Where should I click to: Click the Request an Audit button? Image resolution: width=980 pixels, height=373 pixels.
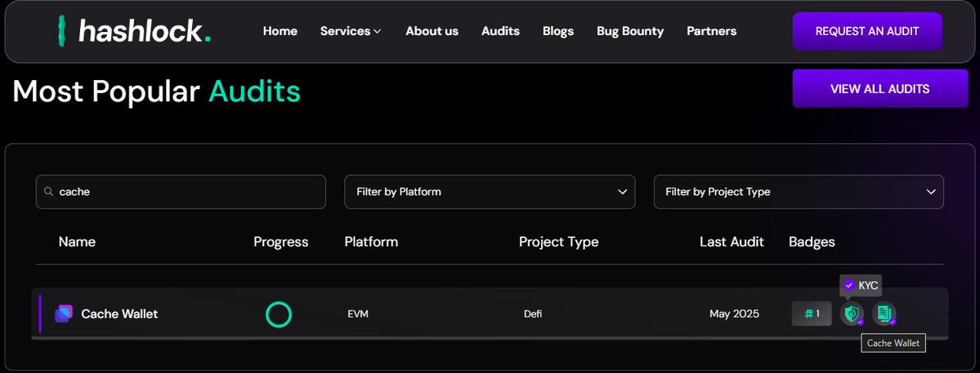pyautogui.click(x=867, y=30)
